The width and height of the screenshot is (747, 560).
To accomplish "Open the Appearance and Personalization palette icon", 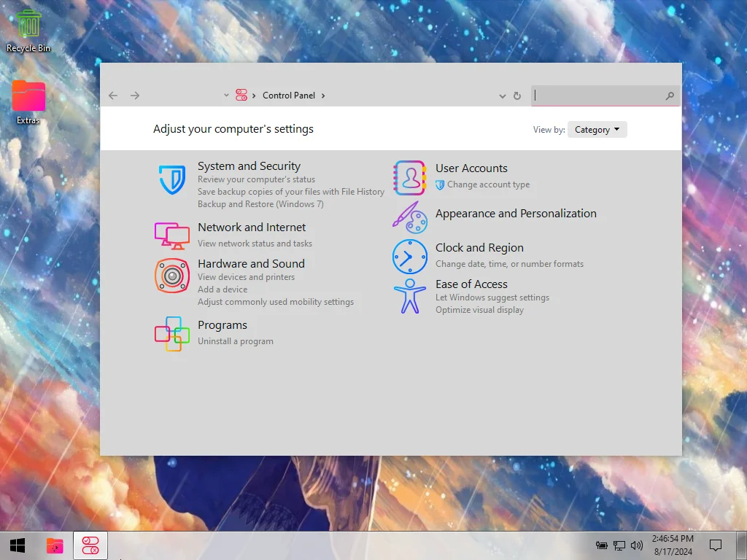I will [410, 217].
